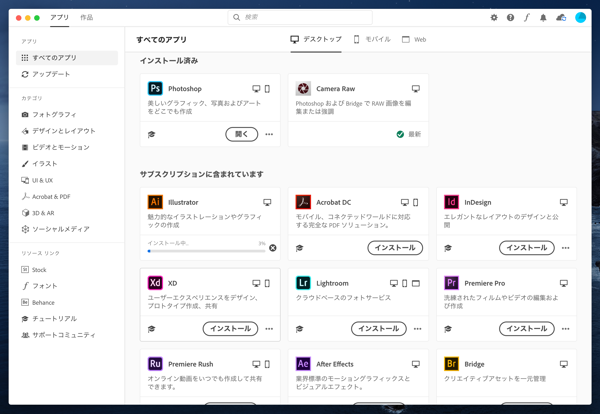
Task: Install InDesign
Action: [527, 248]
